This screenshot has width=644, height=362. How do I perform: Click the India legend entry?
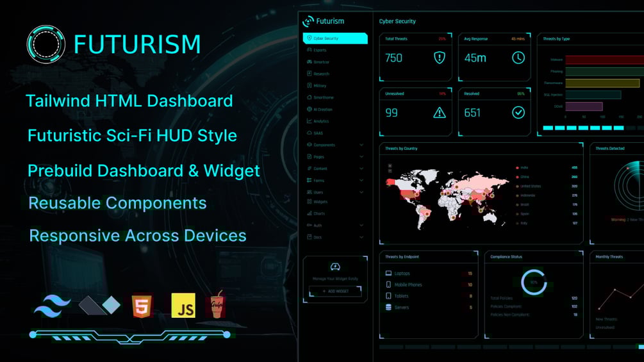click(547, 167)
